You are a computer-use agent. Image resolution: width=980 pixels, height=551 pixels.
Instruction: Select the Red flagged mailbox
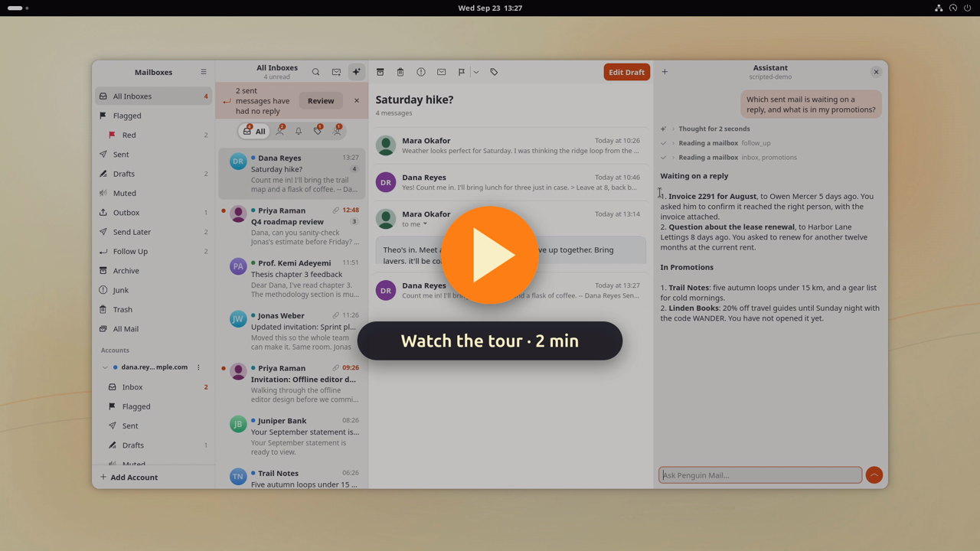pyautogui.click(x=154, y=135)
